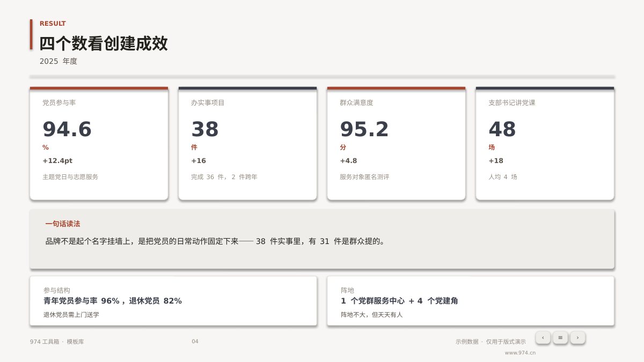Click the page number 04

tap(195, 342)
